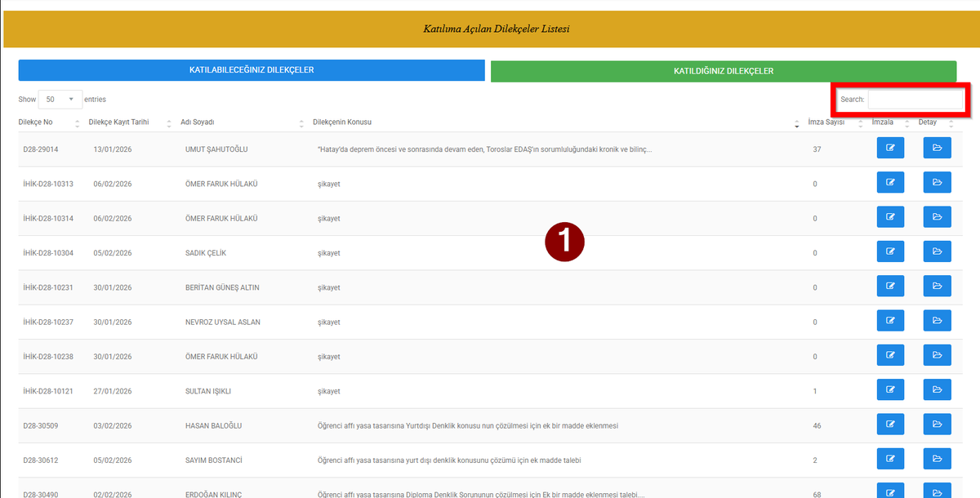Sign petition İHİK-D28-10238 with İmzala icon
The image size is (980, 498).
point(890,355)
